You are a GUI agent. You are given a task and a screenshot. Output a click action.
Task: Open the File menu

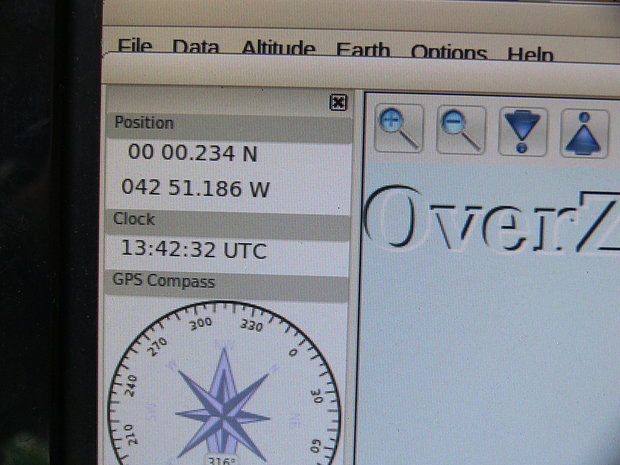(135, 46)
